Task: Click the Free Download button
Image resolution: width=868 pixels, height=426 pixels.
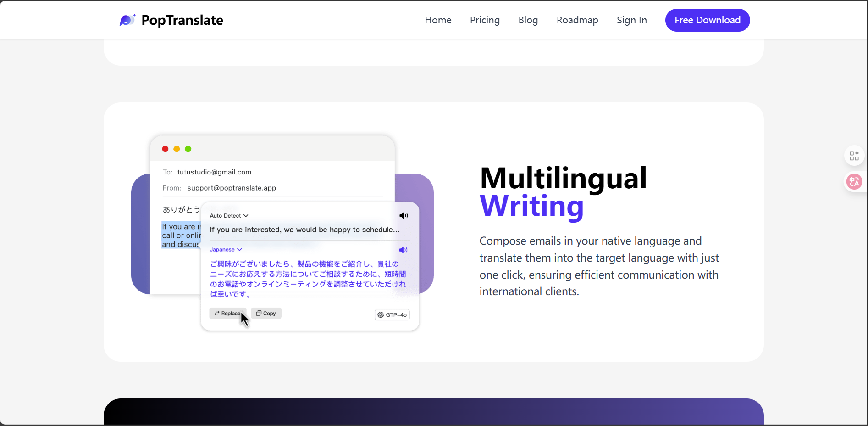Action: tap(708, 20)
